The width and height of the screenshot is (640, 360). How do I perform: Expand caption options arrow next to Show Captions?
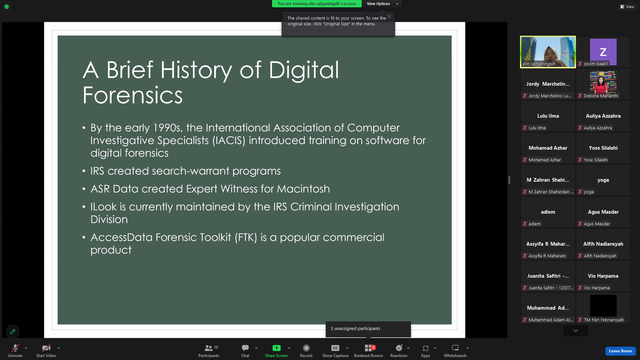coord(347,348)
